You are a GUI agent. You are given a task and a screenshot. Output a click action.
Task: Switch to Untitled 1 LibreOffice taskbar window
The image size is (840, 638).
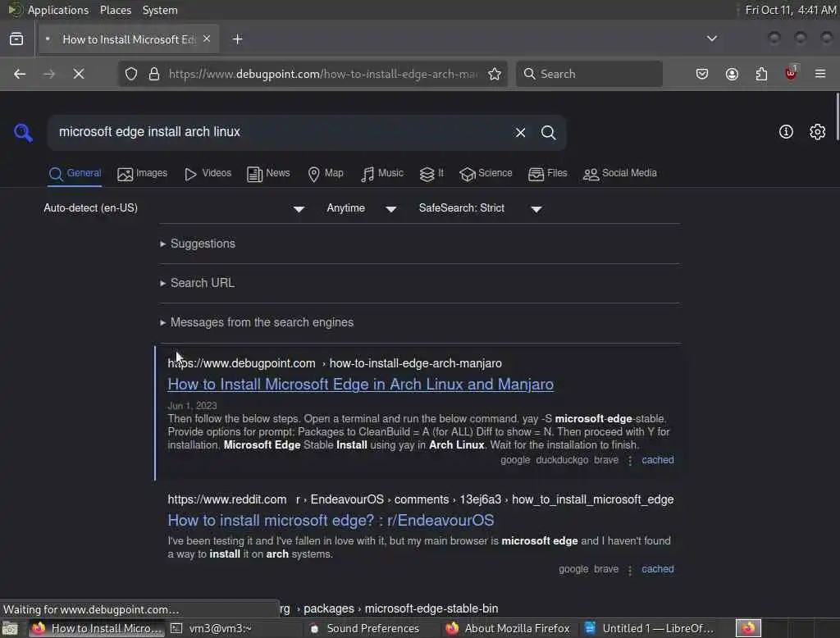click(x=648, y=628)
